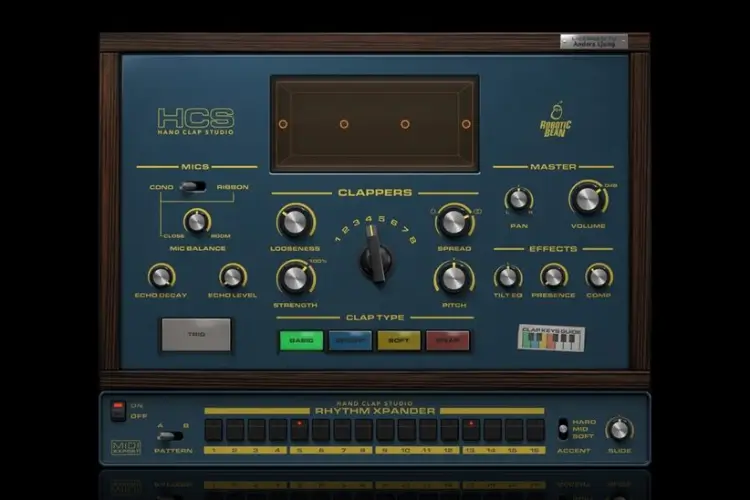
Task: Click the Slide knob on Rhythm Xpander
Action: 619,430
